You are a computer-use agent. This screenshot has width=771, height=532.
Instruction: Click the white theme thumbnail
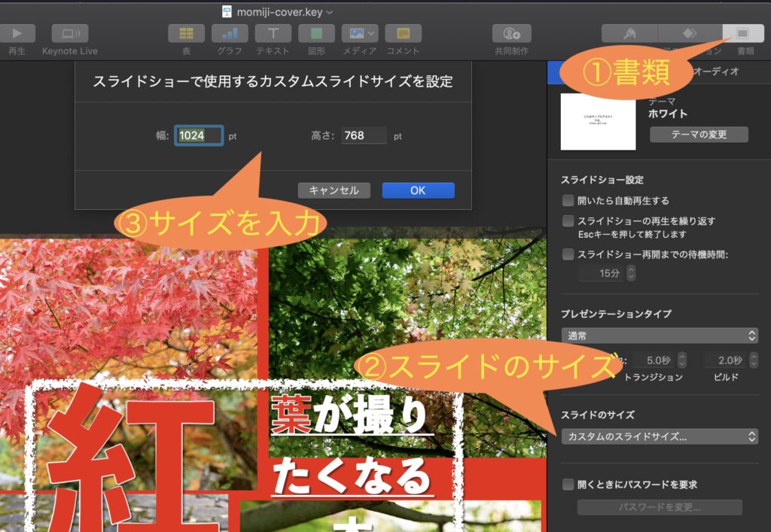[x=598, y=122]
